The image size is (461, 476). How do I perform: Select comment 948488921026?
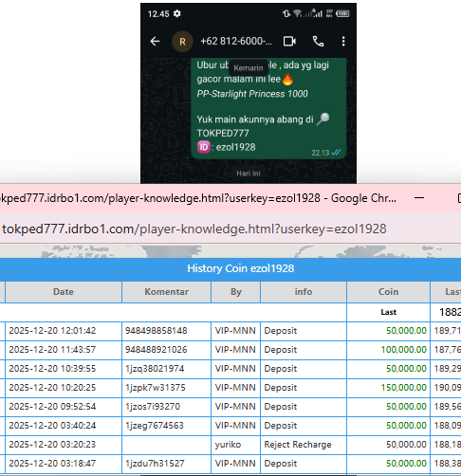click(157, 350)
